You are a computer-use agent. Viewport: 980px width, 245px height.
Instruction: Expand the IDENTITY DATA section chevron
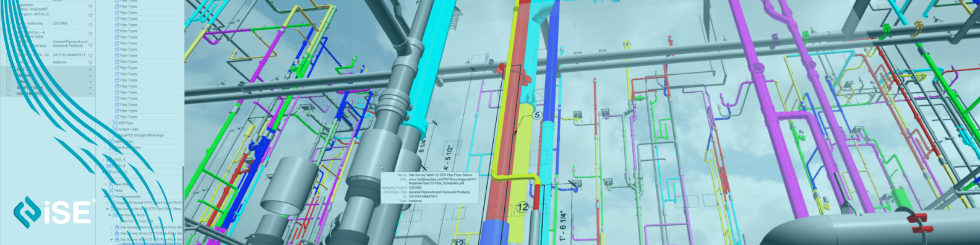pyautogui.click(x=90, y=88)
